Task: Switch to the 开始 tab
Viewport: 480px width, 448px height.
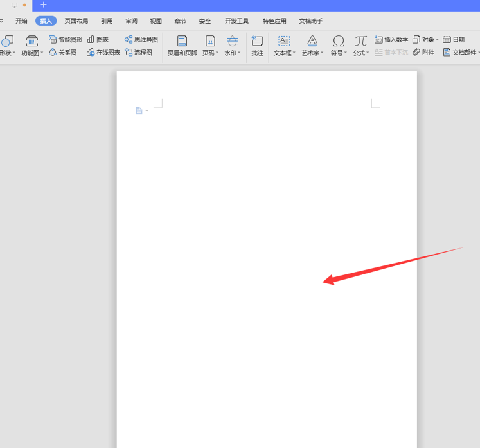Action: tap(21, 21)
